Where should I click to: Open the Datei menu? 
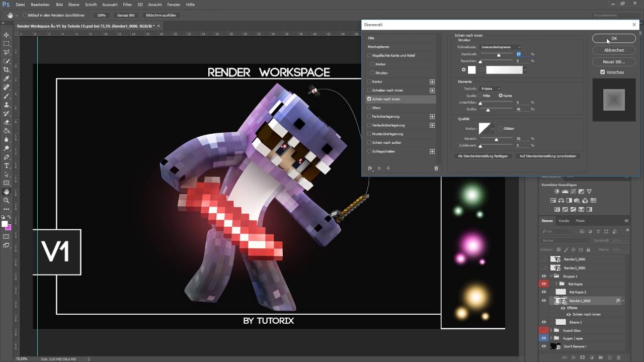tap(20, 5)
